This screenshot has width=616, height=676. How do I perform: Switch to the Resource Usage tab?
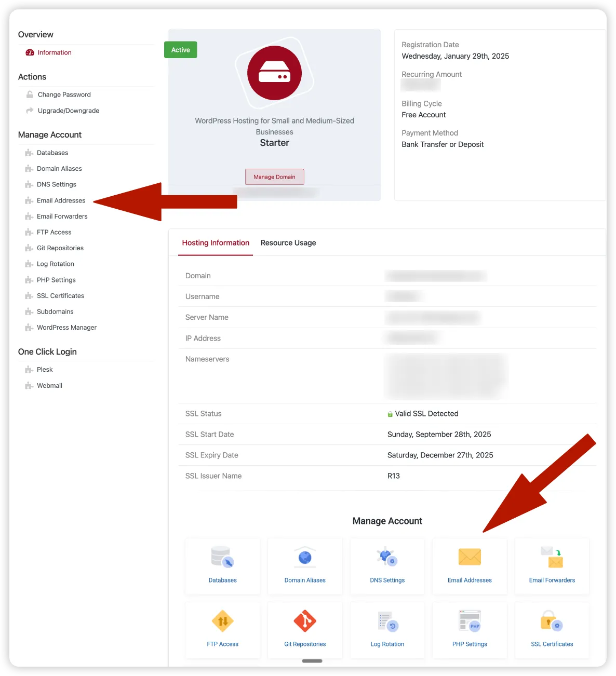[x=288, y=242]
